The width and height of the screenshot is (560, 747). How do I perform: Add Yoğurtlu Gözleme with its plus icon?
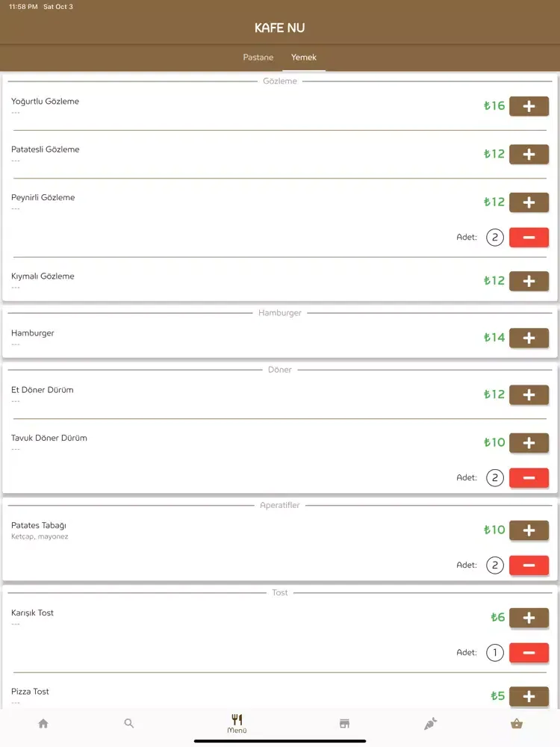[529, 106]
